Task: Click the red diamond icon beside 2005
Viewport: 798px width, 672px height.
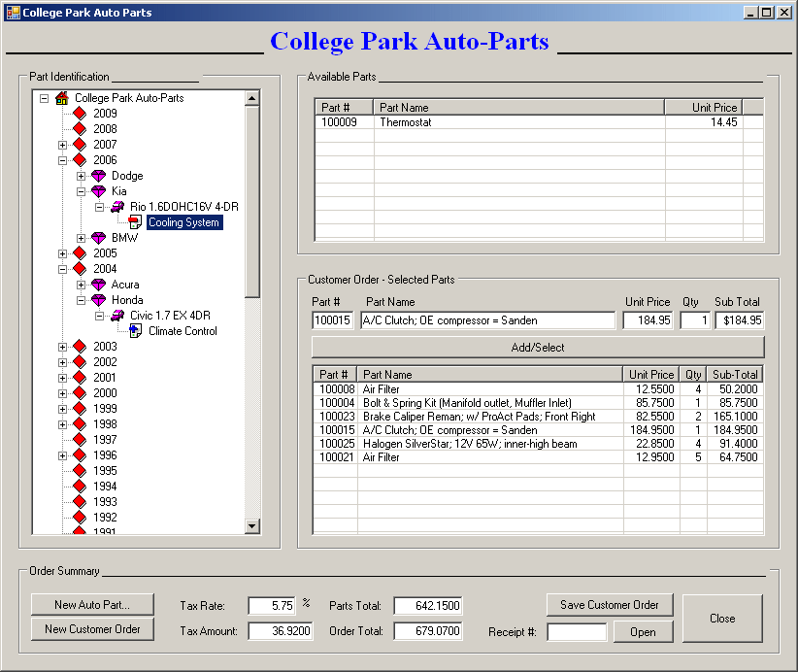Action: [x=80, y=253]
